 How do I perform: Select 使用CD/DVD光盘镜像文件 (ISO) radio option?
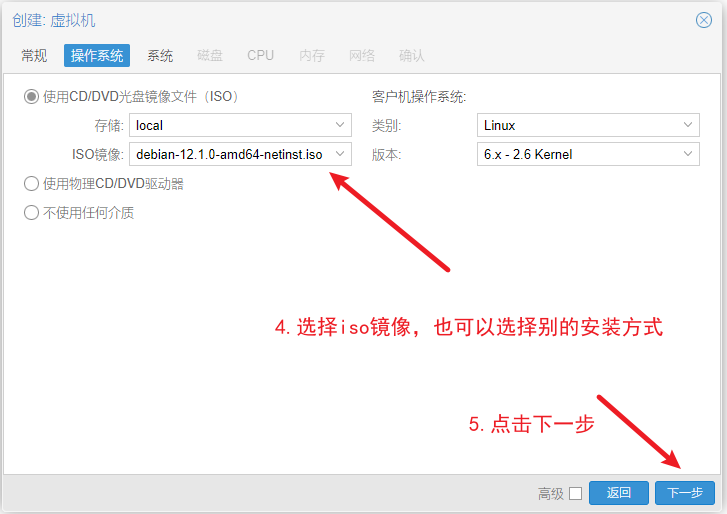pyautogui.click(x=31, y=97)
